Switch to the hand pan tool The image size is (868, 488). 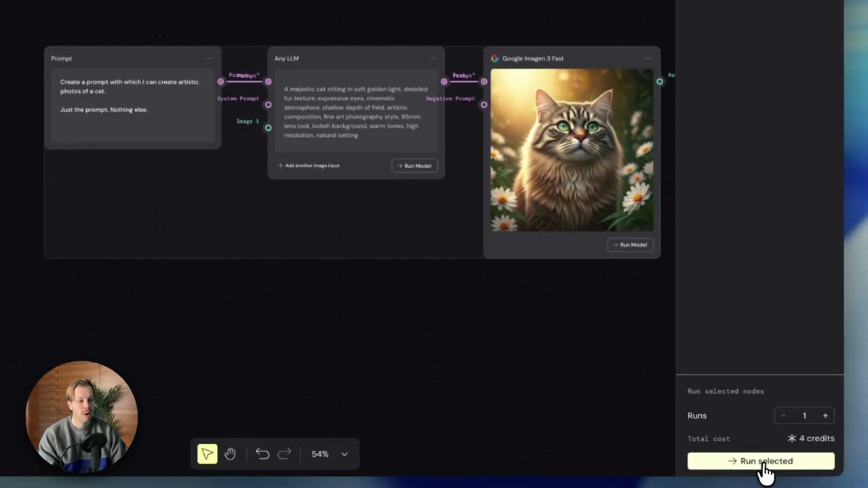click(230, 454)
